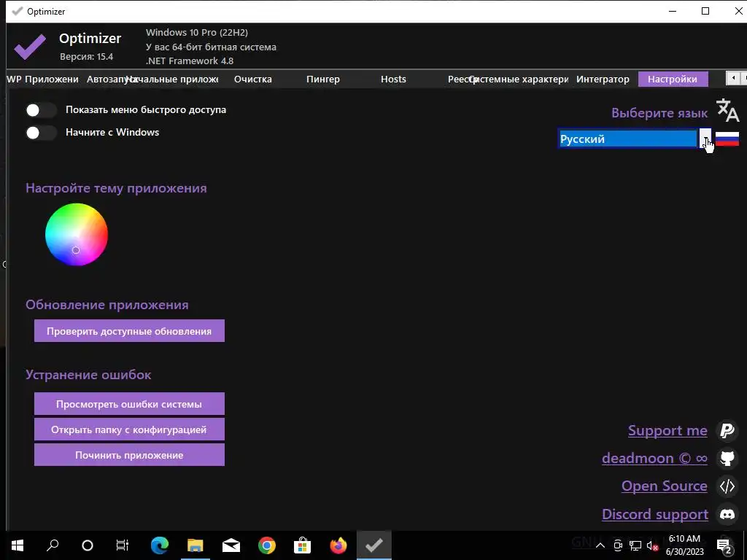The width and height of the screenshot is (747, 560).
Task: Click the Meet Now camera tray icon
Action: (x=618, y=545)
